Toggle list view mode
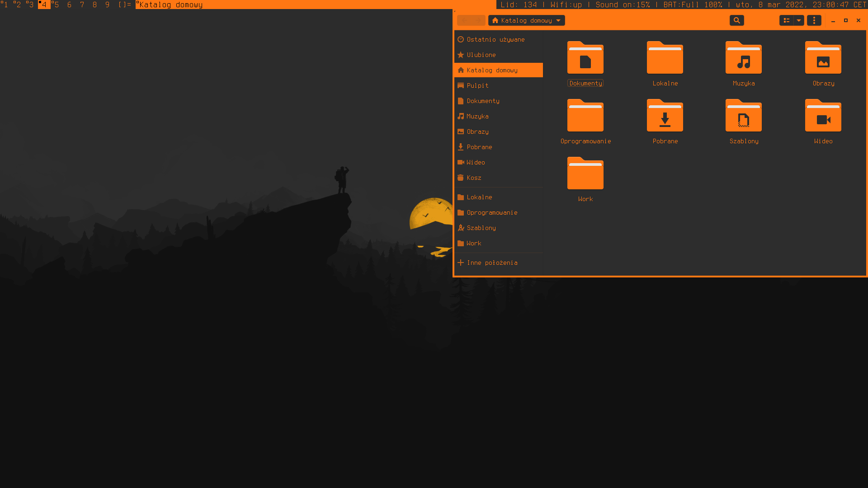The width and height of the screenshot is (868, 488). [x=786, y=20]
